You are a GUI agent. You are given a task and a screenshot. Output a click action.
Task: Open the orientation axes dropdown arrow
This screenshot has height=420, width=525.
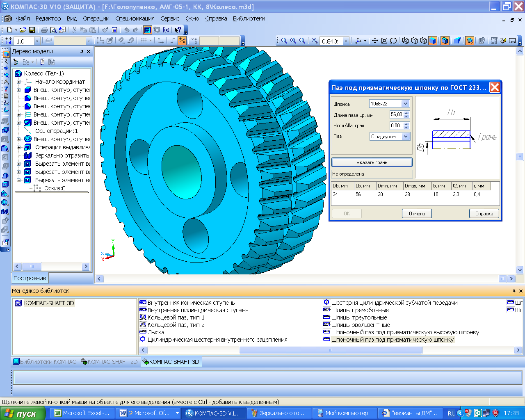click(365, 41)
